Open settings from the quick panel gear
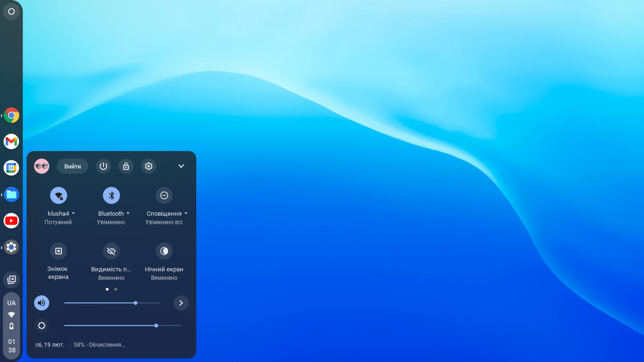Viewport: 644px width, 362px height. (x=149, y=166)
